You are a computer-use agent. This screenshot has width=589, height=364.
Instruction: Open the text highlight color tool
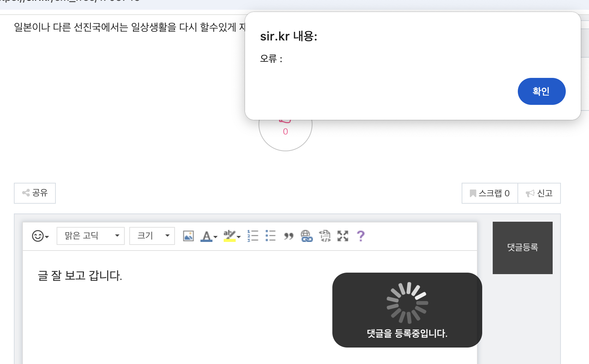(232, 236)
